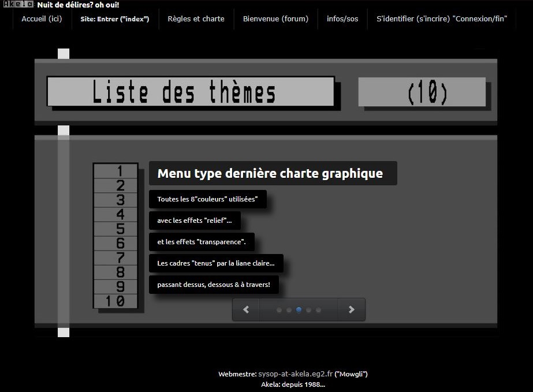Open the "Accueil (ici)" menu item
The height and width of the screenshot is (392, 533).
(42, 19)
